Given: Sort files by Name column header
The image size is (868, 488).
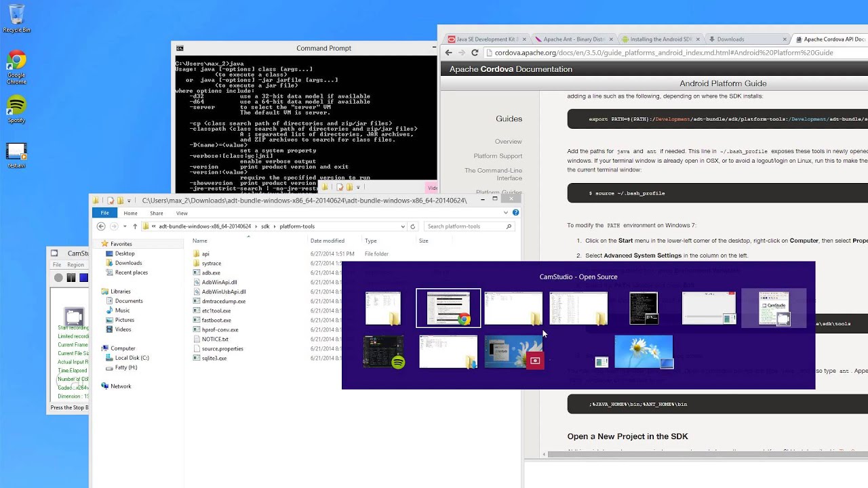Looking at the screenshot, I should 199,241.
